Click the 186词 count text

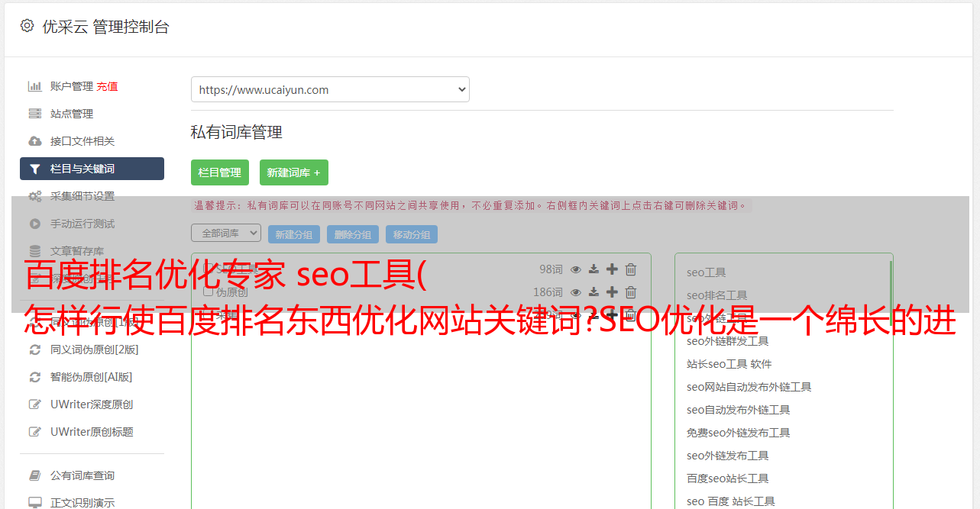click(x=548, y=292)
